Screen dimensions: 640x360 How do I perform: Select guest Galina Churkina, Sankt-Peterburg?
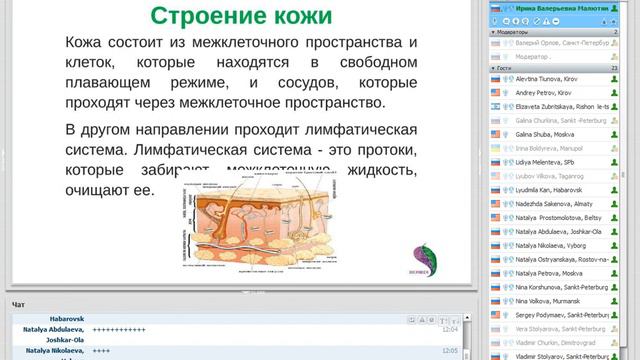(x=554, y=121)
